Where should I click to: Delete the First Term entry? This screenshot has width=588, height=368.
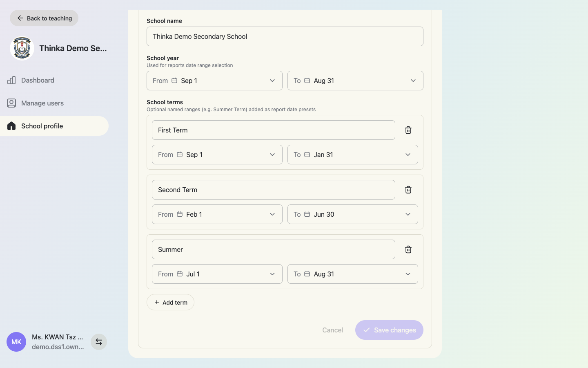(408, 130)
